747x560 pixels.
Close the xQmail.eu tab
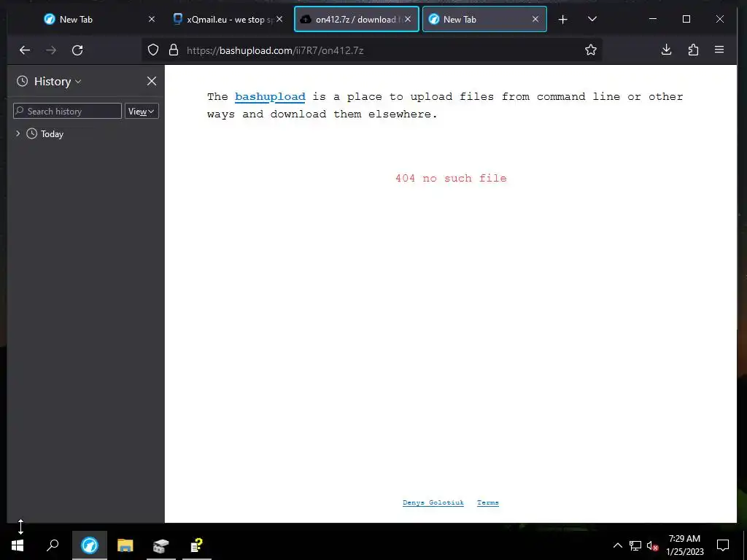point(279,19)
